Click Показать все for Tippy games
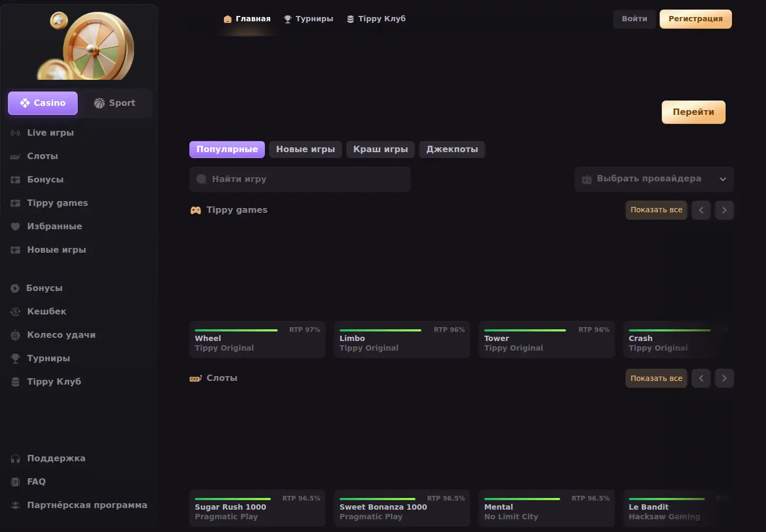Image resolution: width=766 pixels, height=532 pixels. 656,210
